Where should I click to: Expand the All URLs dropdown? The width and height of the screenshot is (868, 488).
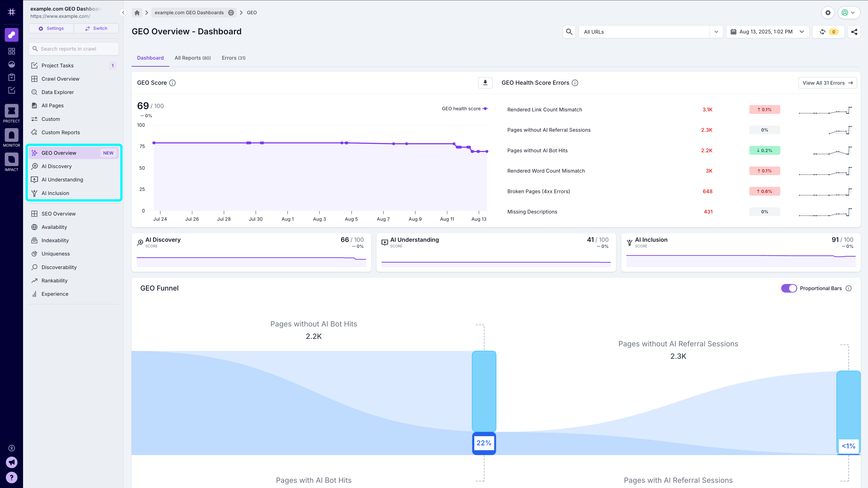click(716, 32)
